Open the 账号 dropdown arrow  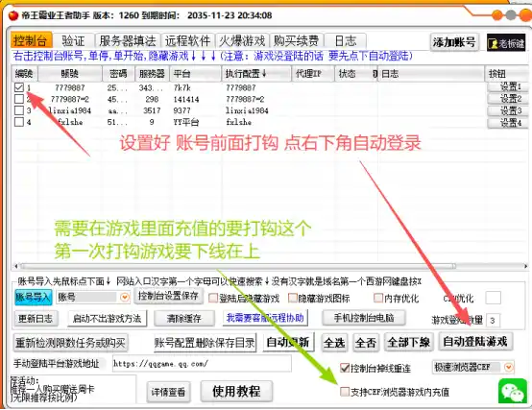tap(125, 298)
